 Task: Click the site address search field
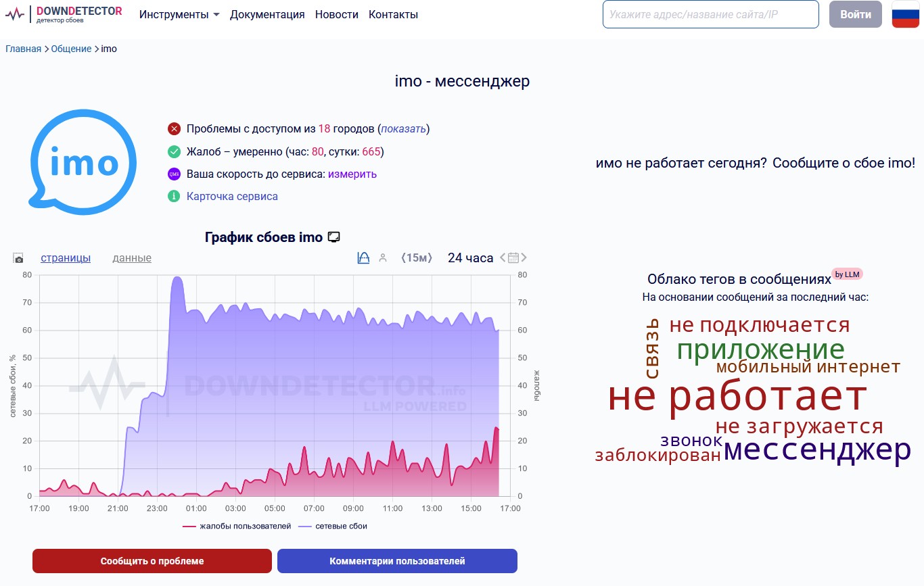[x=710, y=14]
